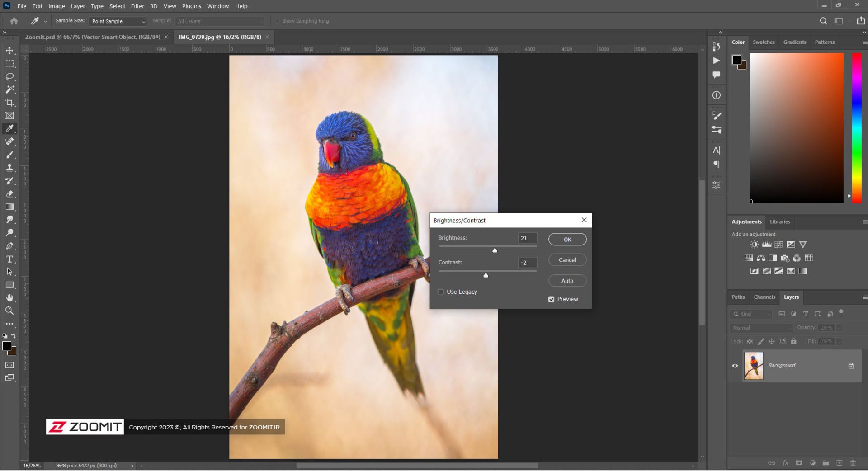Click the Auto button
Image resolution: width=868 pixels, height=471 pixels.
pos(567,281)
